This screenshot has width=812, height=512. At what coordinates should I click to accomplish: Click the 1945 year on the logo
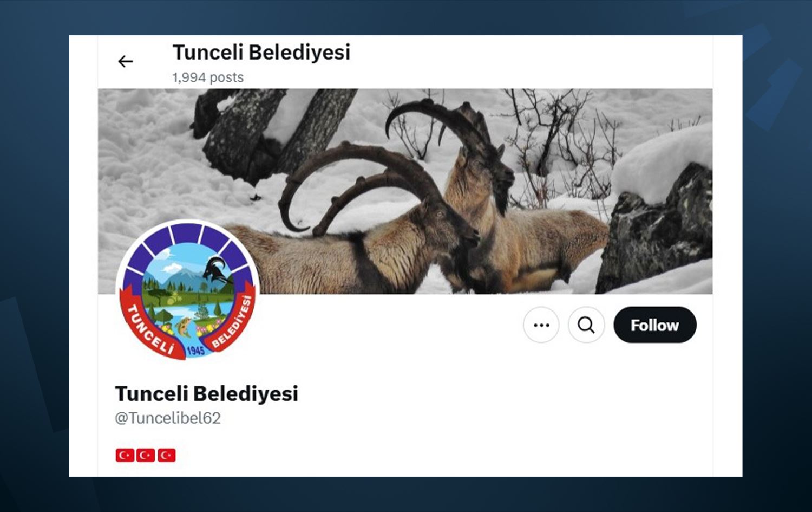195,351
